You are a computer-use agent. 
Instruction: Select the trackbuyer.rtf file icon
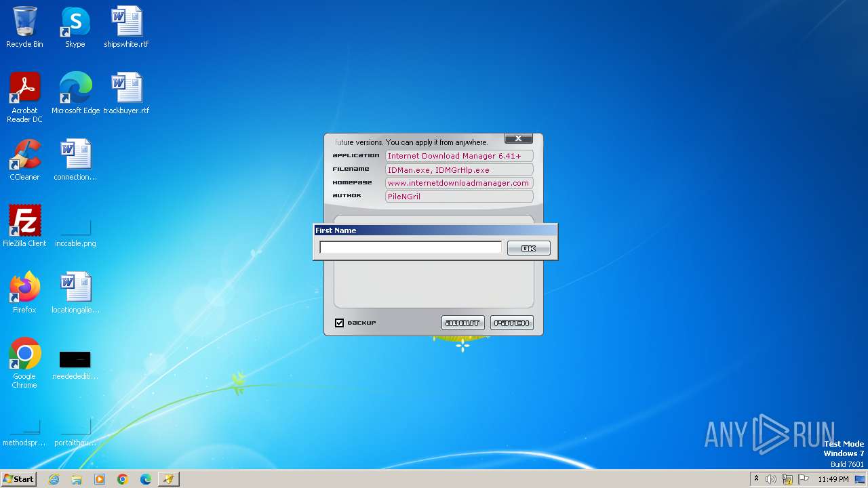126,94
